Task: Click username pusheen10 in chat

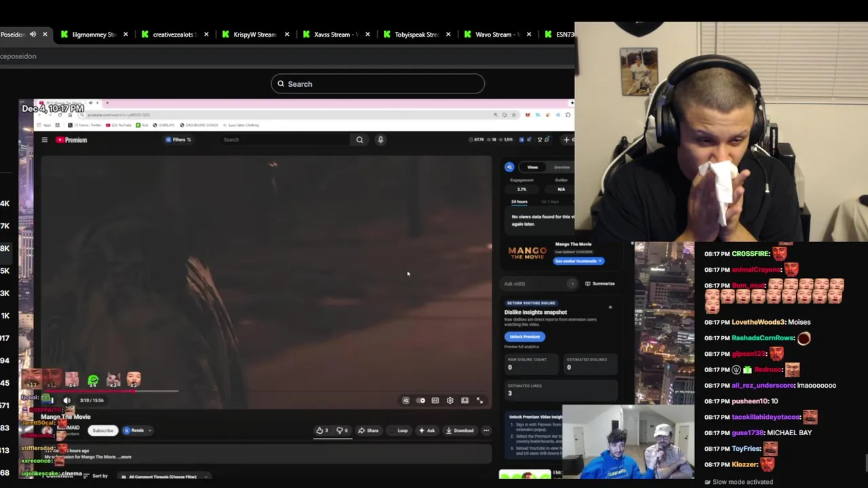Action: tap(749, 401)
